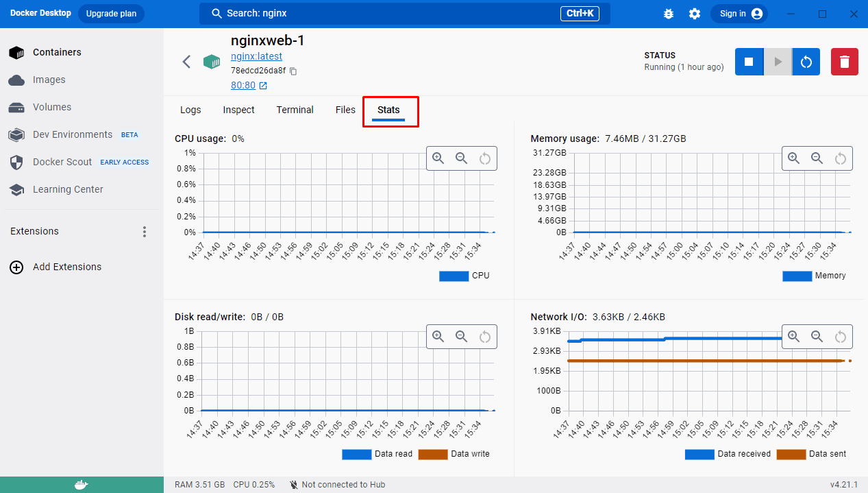
Task: Click the troubleshoot bug icon
Action: point(669,14)
